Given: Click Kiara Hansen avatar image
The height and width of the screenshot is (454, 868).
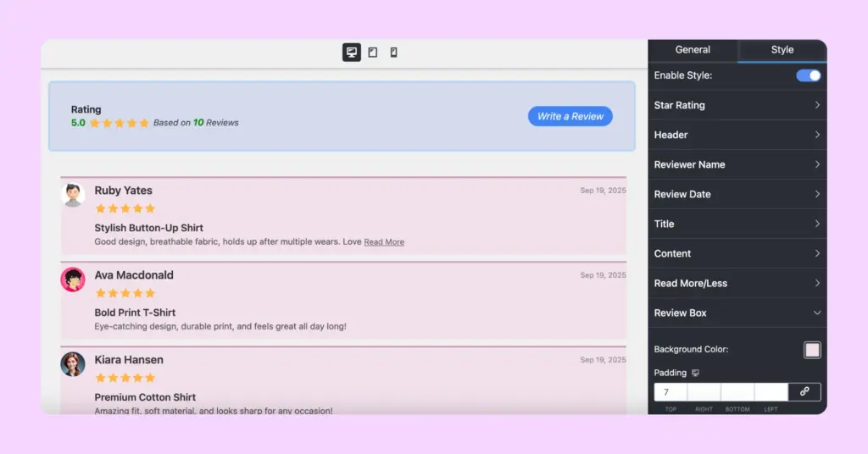Looking at the screenshot, I should coord(73,364).
